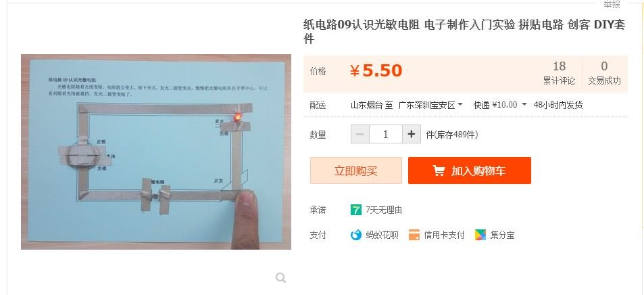Select the 蚂蚁花呗 payment option text
The height and width of the screenshot is (295, 644).
point(382,235)
